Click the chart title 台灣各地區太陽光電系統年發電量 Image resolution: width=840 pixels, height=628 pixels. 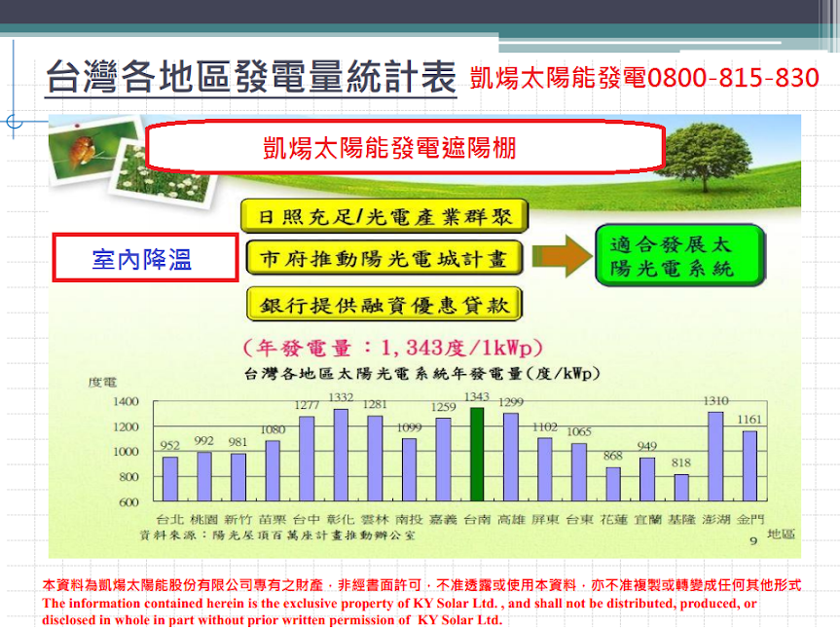[x=421, y=374]
